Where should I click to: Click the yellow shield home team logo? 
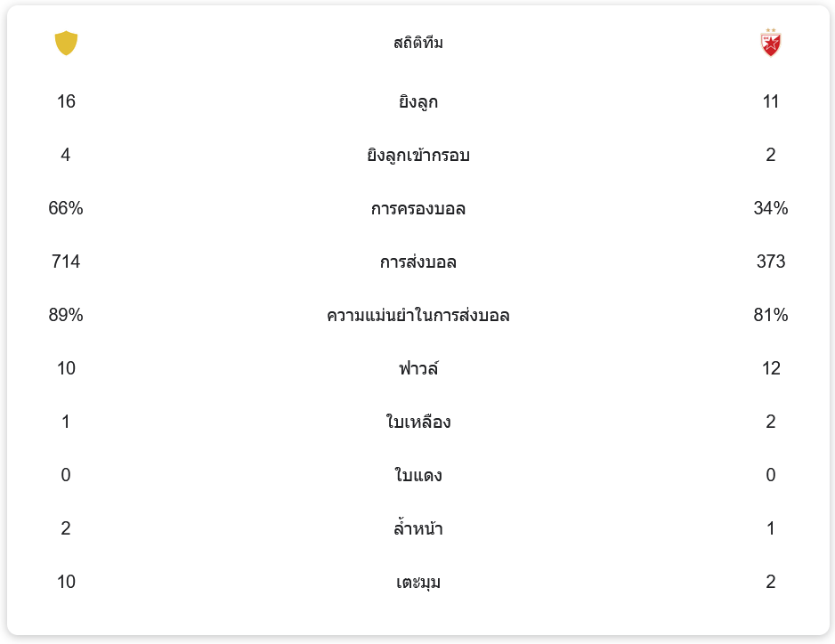[66, 43]
